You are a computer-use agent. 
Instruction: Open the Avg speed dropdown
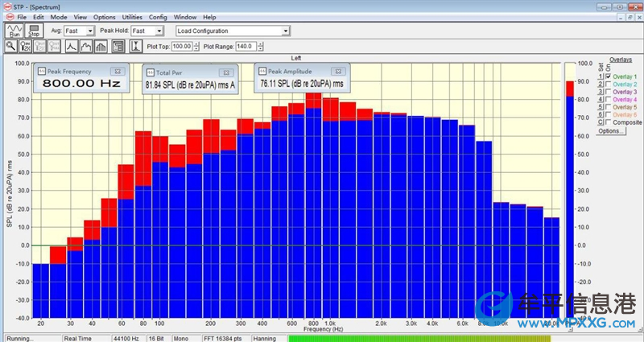90,31
